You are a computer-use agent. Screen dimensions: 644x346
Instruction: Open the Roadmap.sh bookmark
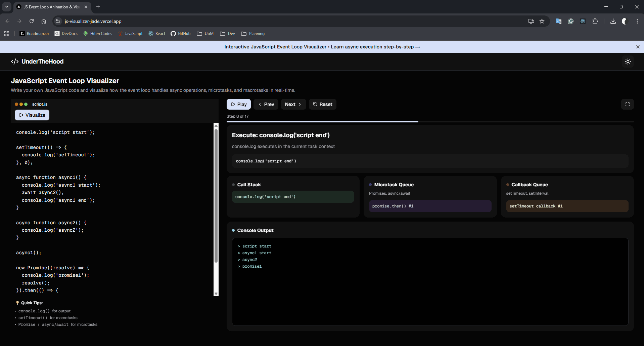coord(34,34)
